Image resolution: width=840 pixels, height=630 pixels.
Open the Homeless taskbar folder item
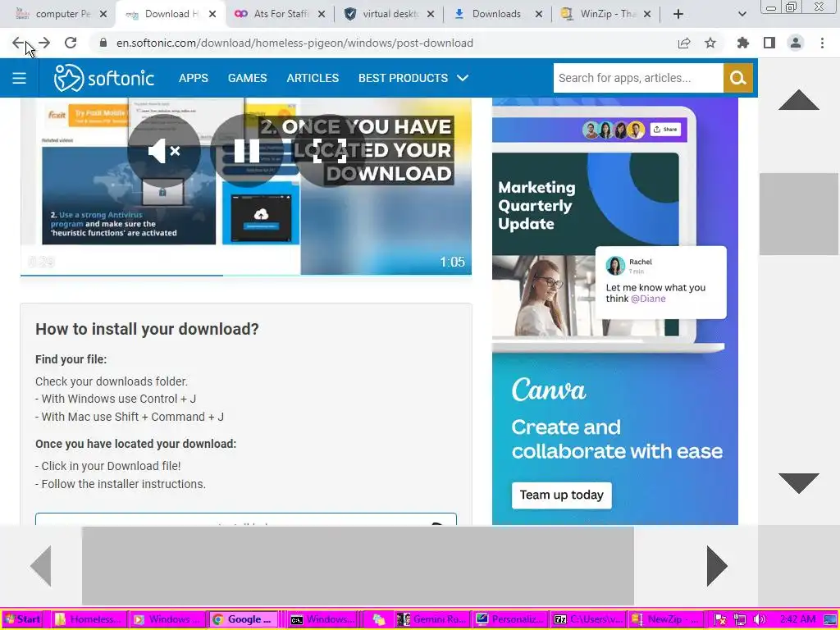tap(89, 619)
